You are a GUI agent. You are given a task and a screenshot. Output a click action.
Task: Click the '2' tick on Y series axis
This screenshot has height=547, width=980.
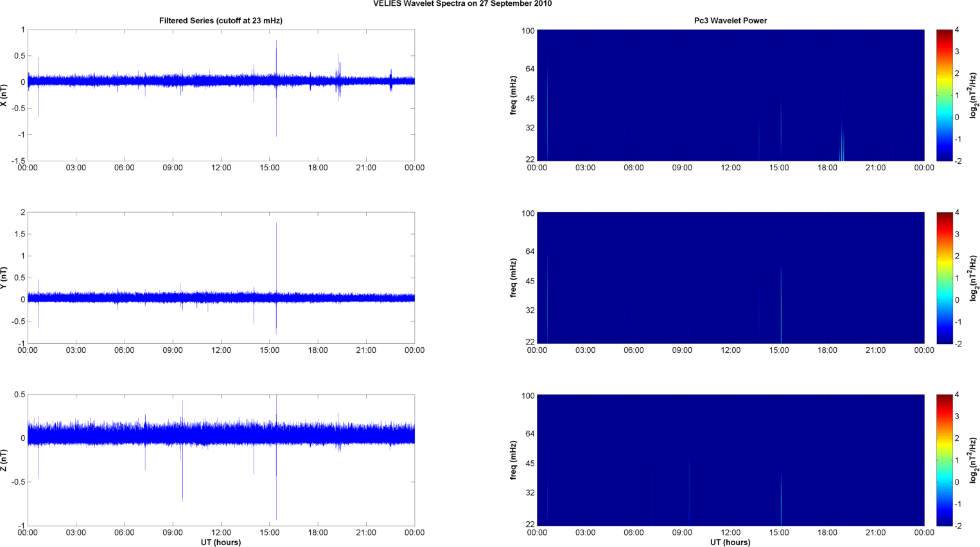coord(23,212)
